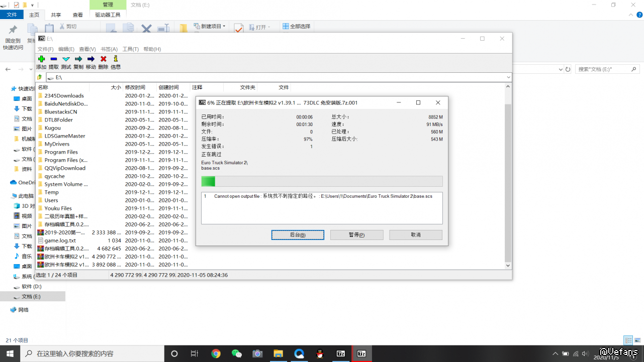Open Google Chrome from the taskbar
The width and height of the screenshot is (644, 362).
pyautogui.click(x=216, y=353)
